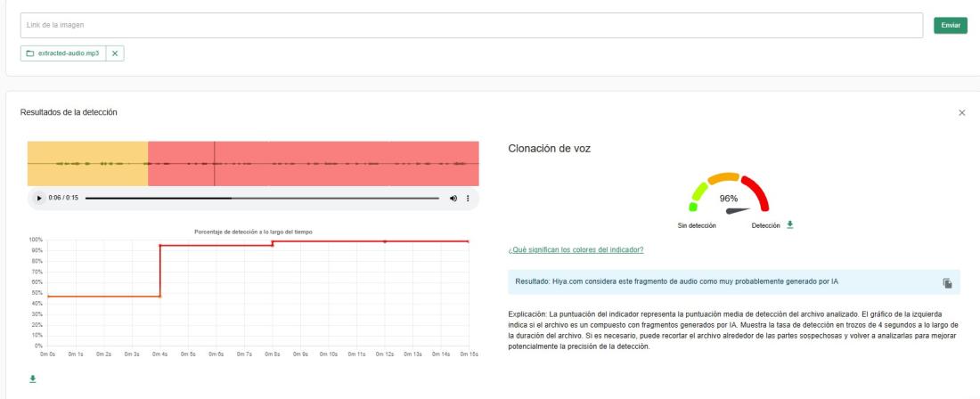Click the 96% voice cloning gauge

pos(729,195)
